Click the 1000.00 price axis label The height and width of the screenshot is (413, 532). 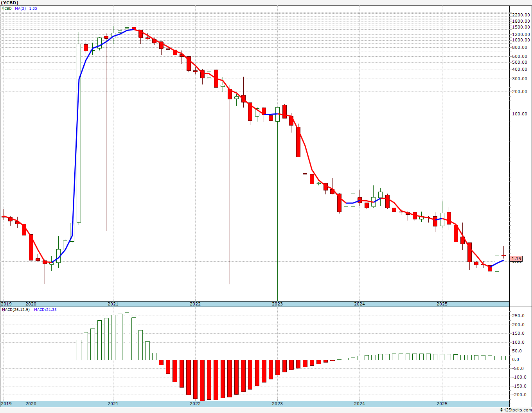coord(521,40)
